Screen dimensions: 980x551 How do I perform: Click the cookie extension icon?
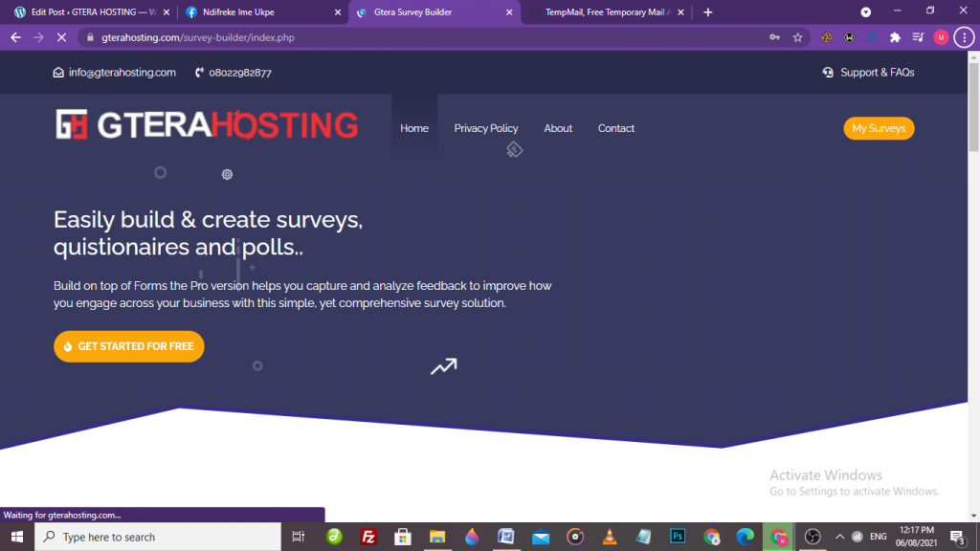[x=826, y=37]
